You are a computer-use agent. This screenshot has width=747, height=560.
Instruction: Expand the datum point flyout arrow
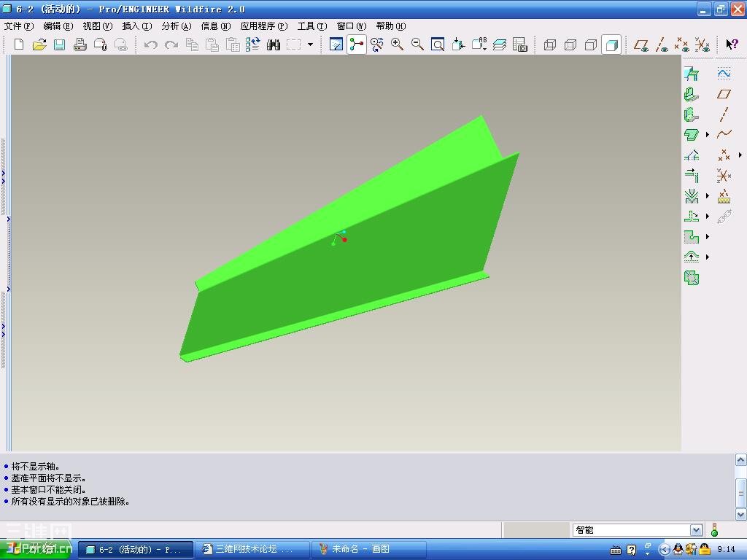[x=740, y=155]
